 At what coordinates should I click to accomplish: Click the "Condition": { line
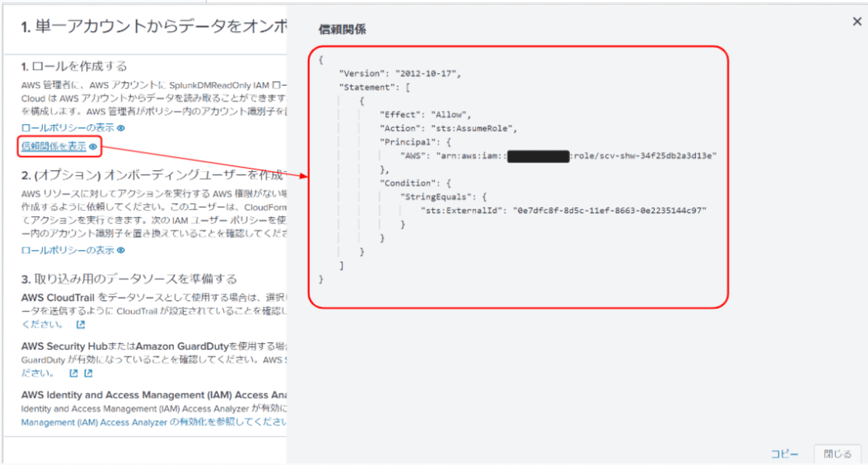[416, 183]
